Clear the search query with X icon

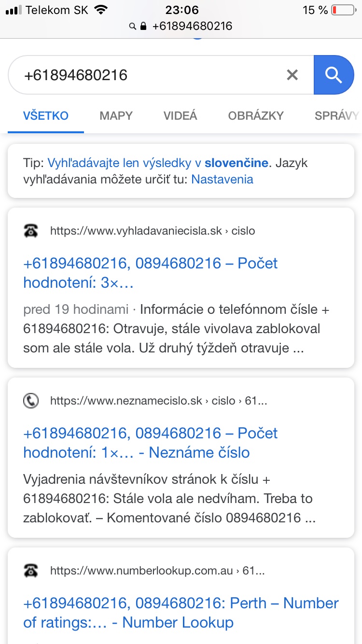(x=292, y=75)
